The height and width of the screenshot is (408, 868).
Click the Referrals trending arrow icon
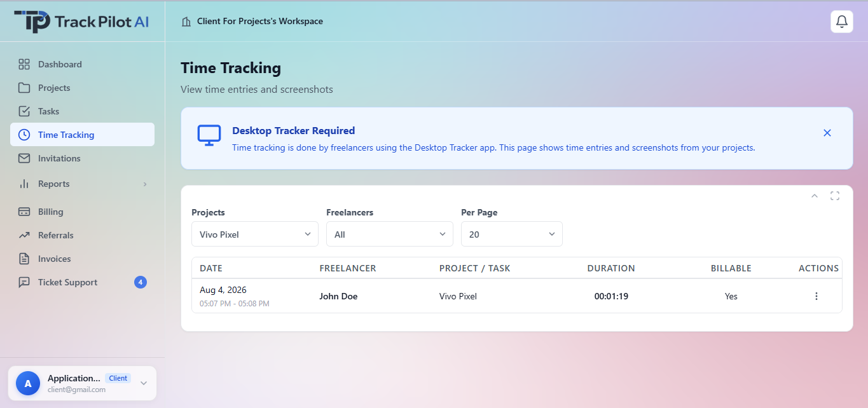(x=24, y=235)
